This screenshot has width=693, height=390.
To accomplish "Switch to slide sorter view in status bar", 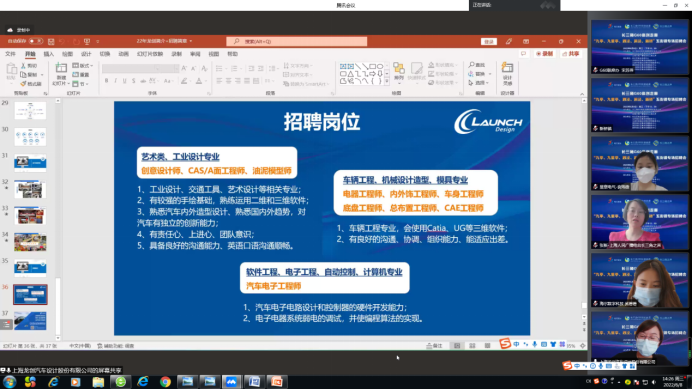I will (472, 346).
